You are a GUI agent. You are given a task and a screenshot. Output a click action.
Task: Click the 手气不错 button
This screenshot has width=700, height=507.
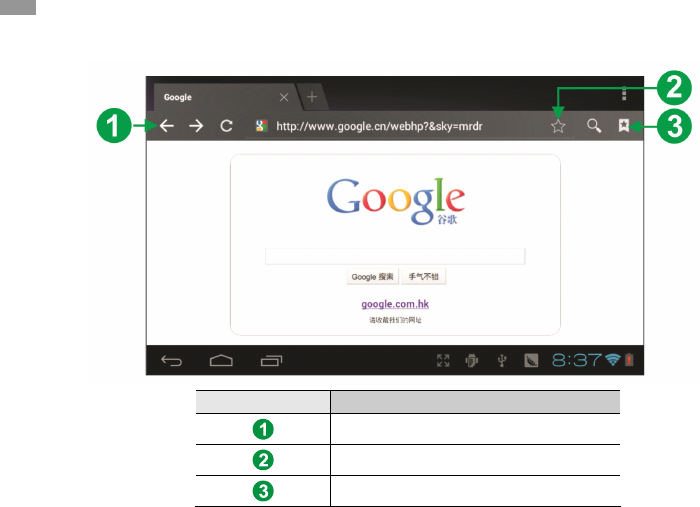coord(424,277)
